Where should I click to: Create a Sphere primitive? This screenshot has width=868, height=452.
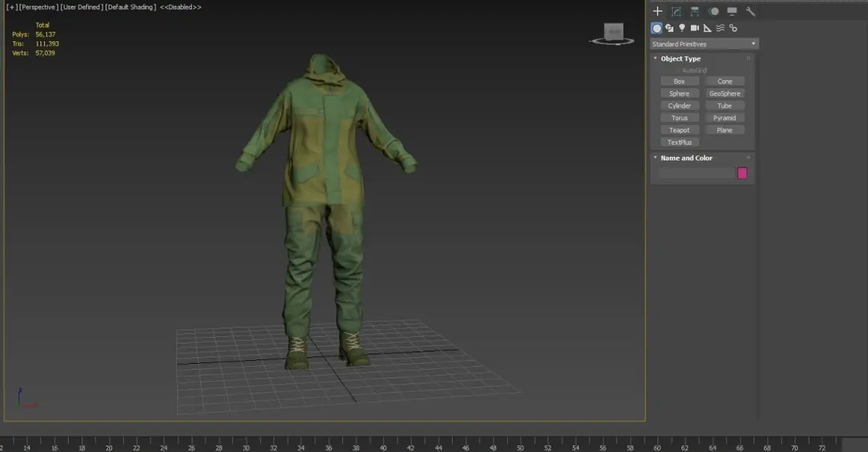click(679, 94)
